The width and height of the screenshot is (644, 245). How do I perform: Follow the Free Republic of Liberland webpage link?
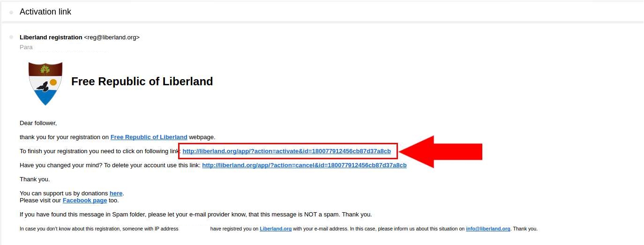149,137
